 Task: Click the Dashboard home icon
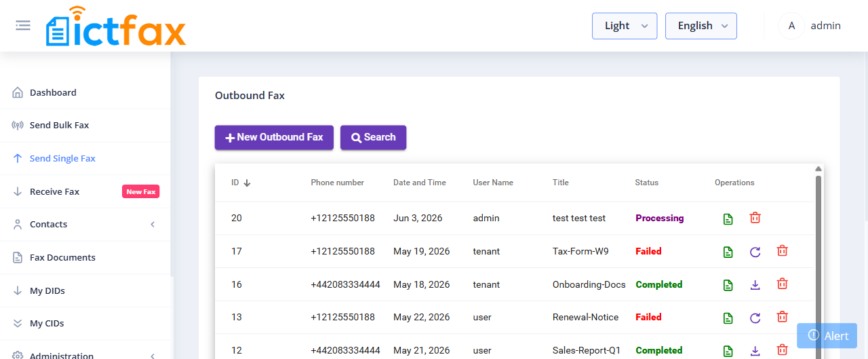point(18,92)
